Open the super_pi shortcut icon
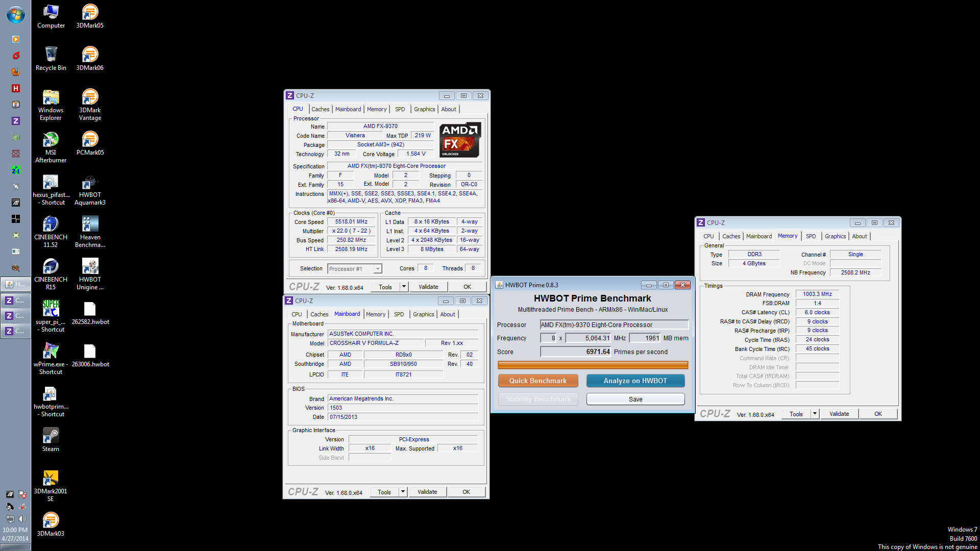This screenshot has height=551, width=980. click(x=51, y=316)
